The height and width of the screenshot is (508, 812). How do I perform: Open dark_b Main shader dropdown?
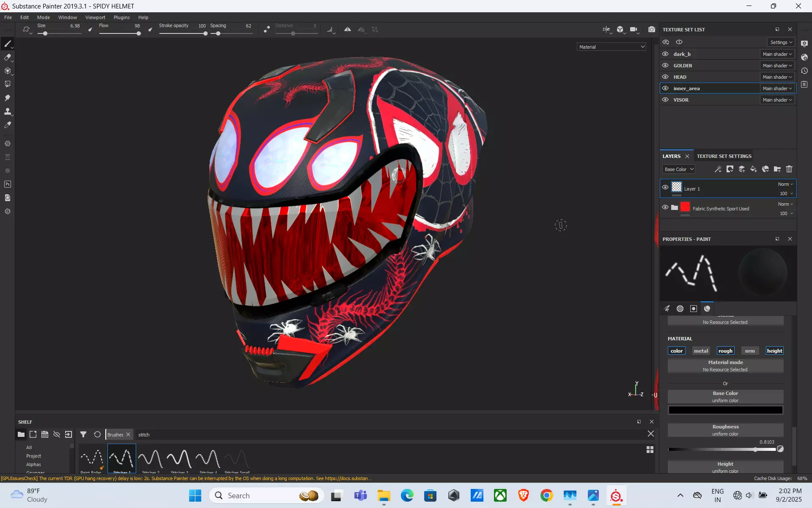pos(777,54)
